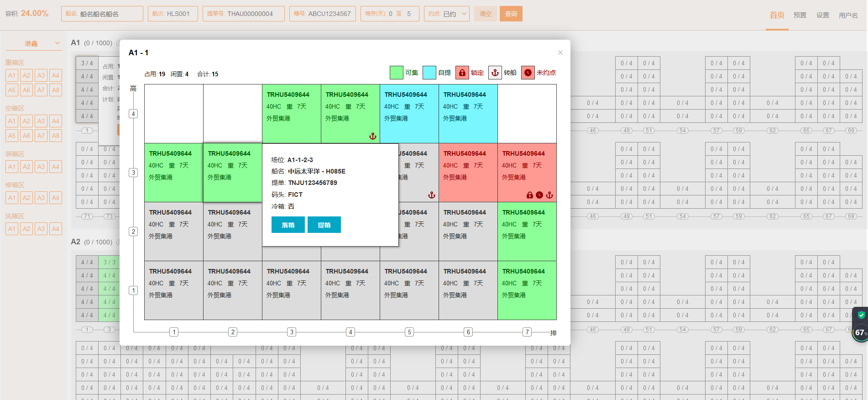Select A3 under 装箱区
Image resolution: width=868 pixels, height=400 pixels.
point(41,167)
